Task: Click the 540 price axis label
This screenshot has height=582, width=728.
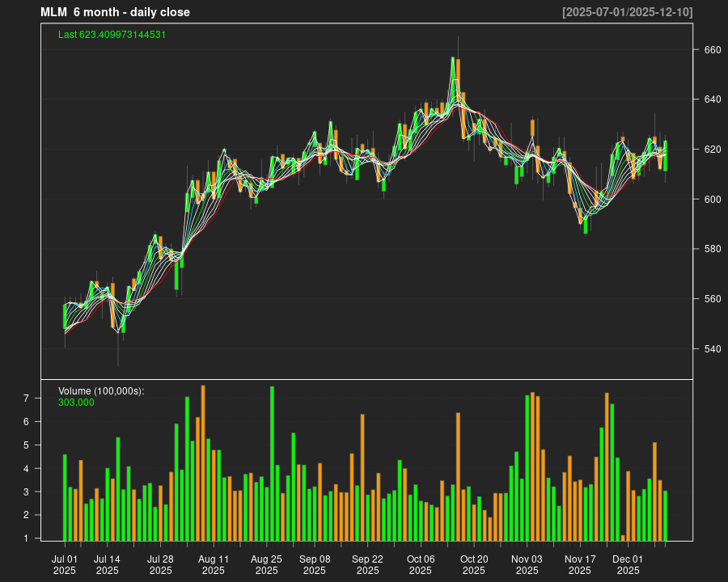Action: click(712, 349)
